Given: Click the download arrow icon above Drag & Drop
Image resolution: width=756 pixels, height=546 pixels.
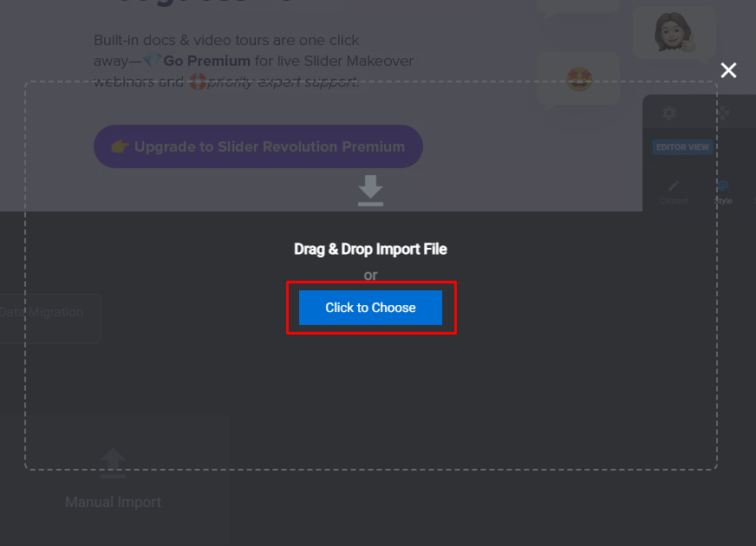Looking at the screenshot, I should click(370, 191).
